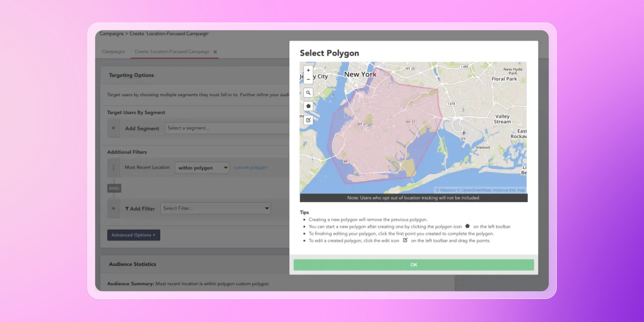644x322 pixels.
Task: Toggle the AND operator between filters
Action: (x=114, y=188)
